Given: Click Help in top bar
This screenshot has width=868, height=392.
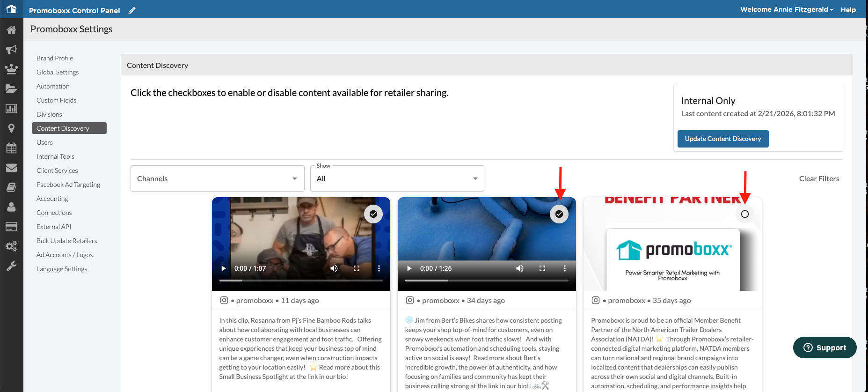Looking at the screenshot, I should click(x=848, y=10).
